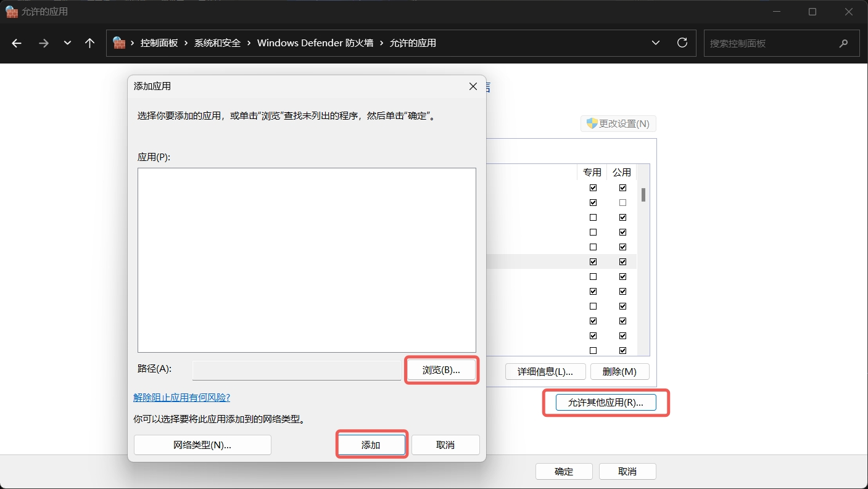Click the forward navigation arrow
This screenshot has width=868, height=489.
coord(43,43)
